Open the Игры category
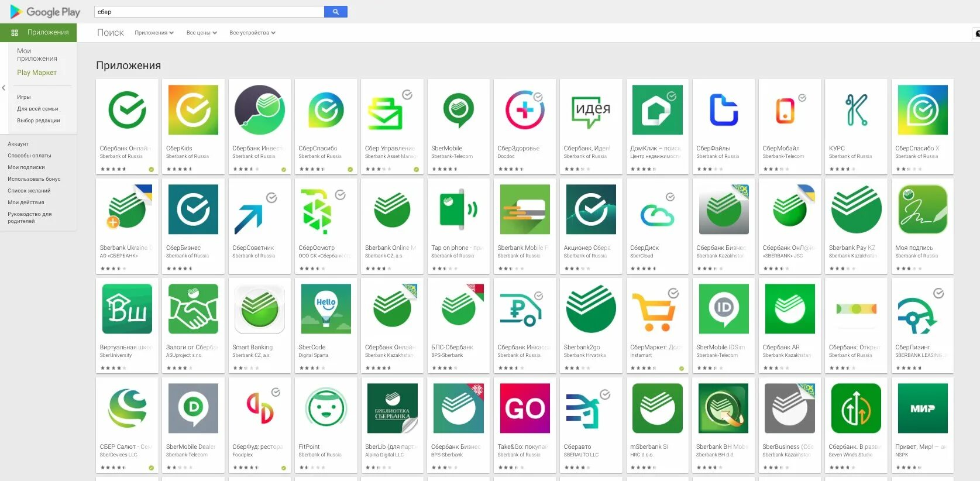 coord(23,97)
